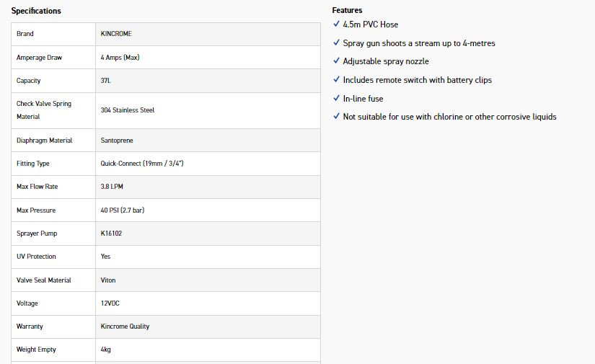Click the Specifications heading
The height and width of the screenshot is (364, 595).
coord(36,11)
